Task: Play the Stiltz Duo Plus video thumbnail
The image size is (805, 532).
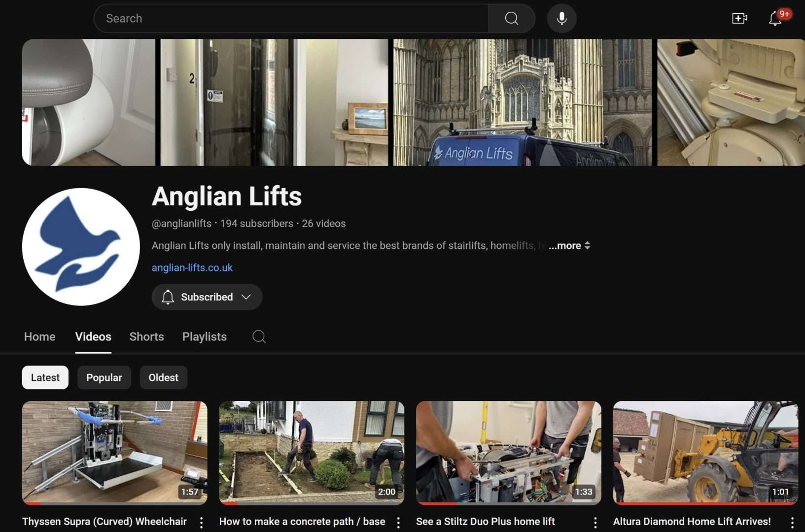Action: coord(509,453)
